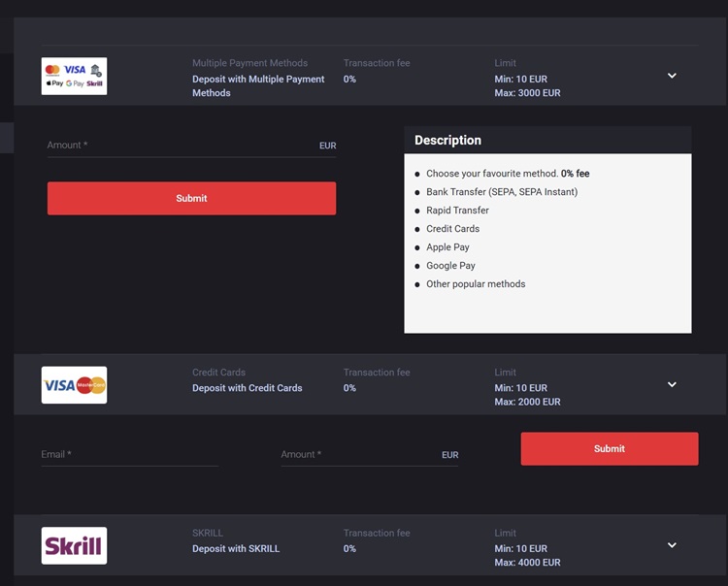The height and width of the screenshot is (586, 728).
Task: Select 'Deposit with Credit Cards' text
Action: pos(247,388)
